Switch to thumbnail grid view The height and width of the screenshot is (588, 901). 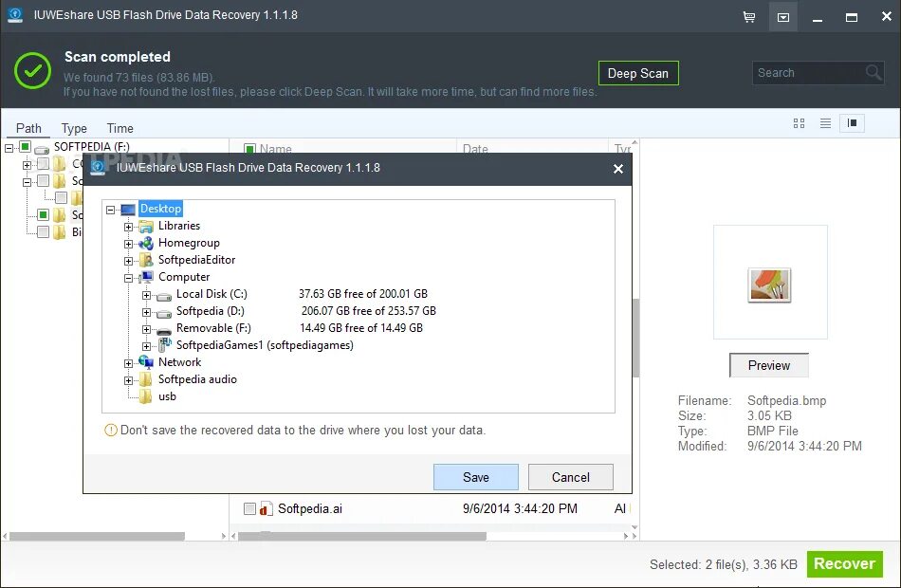tap(799, 123)
